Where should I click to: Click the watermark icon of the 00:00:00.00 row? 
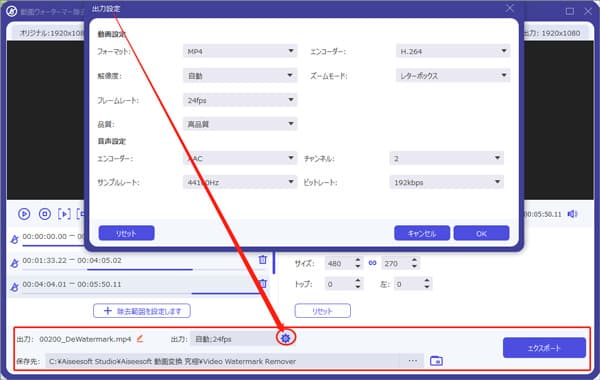point(15,240)
